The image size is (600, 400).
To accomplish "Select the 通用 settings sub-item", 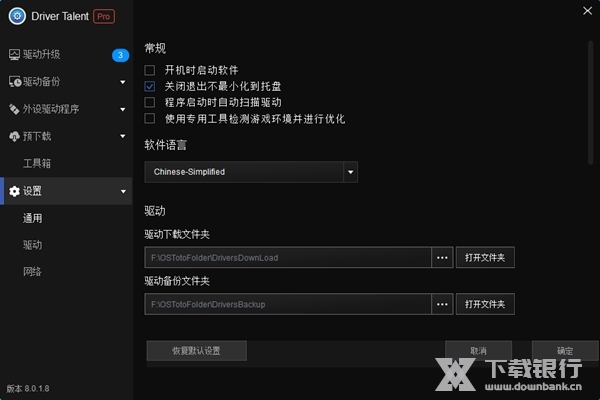I will (33, 218).
